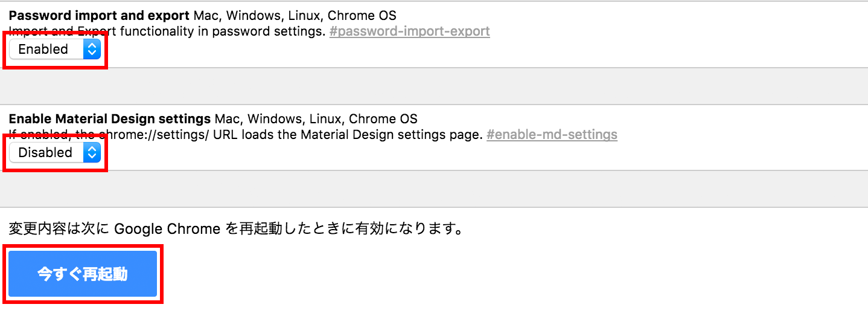Click the Google Chrome words in the notice
This screenshot has width=868, height=310.
point(167,229)
